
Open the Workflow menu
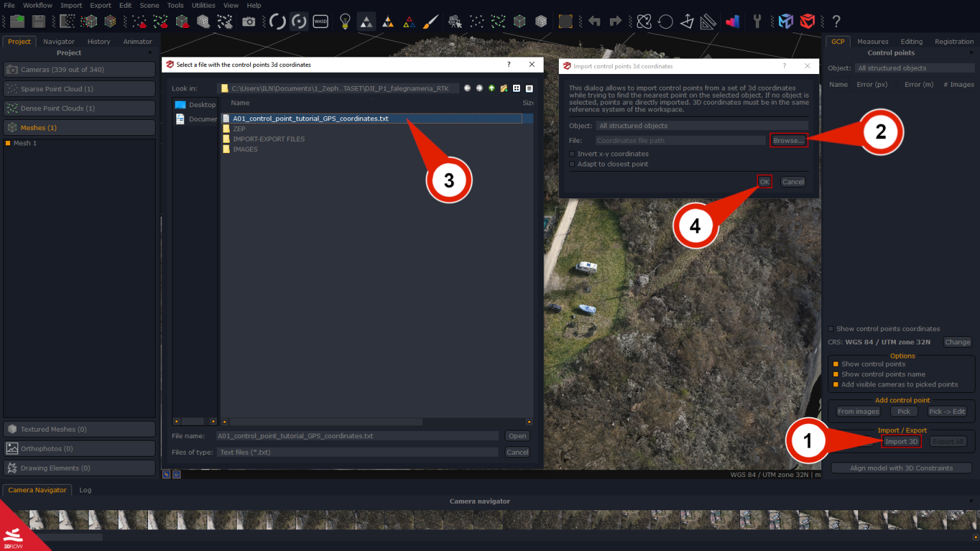click(x=37, y=5)
